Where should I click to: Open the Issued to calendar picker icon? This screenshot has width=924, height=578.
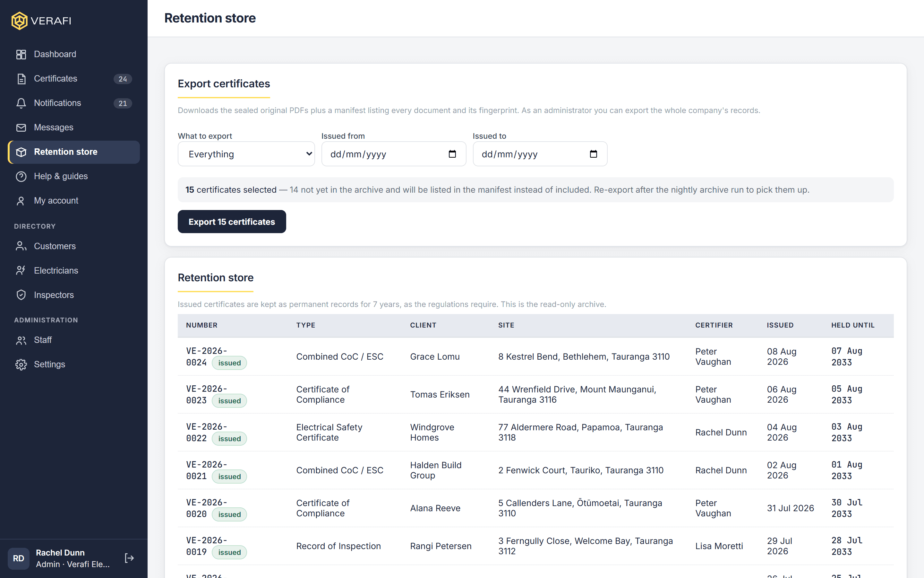(x=593, y=154)
